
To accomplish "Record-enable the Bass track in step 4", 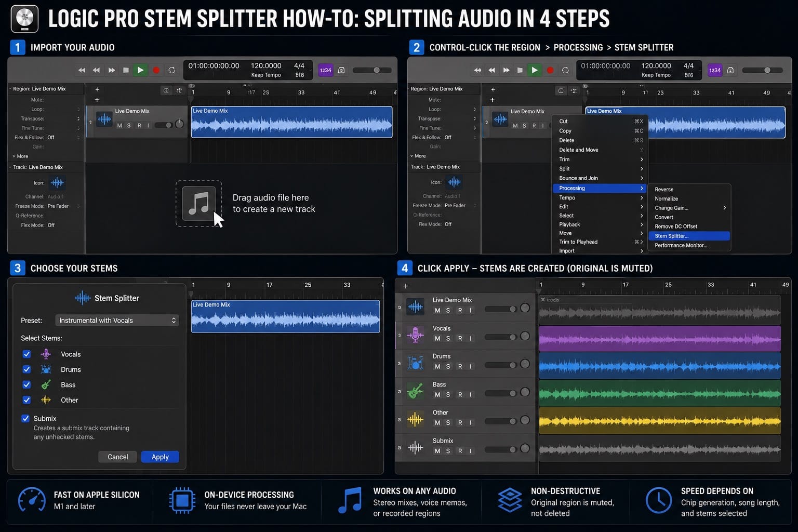I will (460, 394).
